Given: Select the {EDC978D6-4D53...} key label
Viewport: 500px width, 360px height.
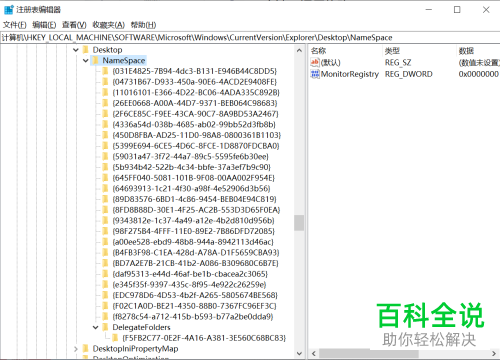Looking at the screenshot, I should (x=195, y=295).
